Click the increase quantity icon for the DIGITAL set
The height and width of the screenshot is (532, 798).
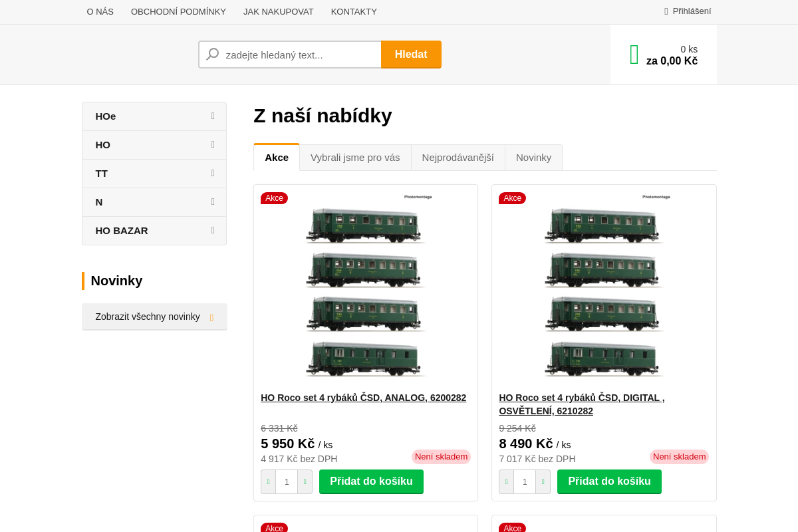point(543,481)
